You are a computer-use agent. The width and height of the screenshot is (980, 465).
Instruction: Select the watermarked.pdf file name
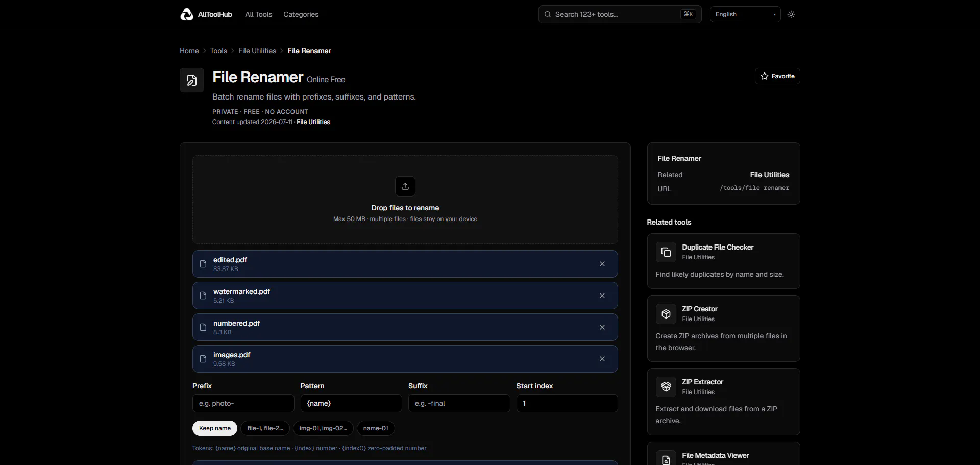[241, 291]
